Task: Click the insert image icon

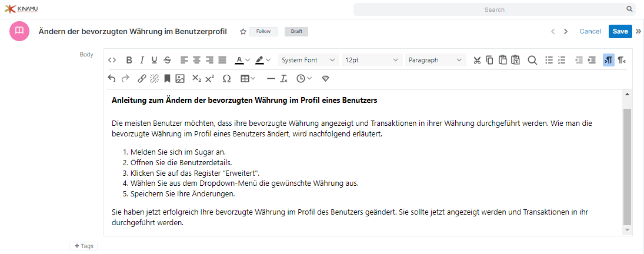Action: 179,78
